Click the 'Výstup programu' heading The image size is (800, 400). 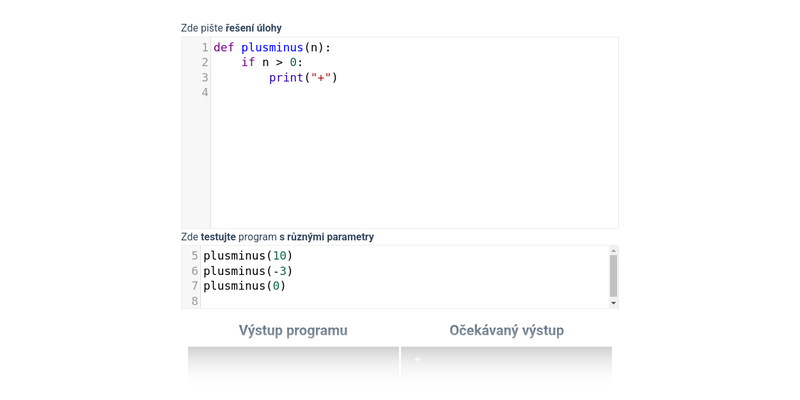pos(293,330)
